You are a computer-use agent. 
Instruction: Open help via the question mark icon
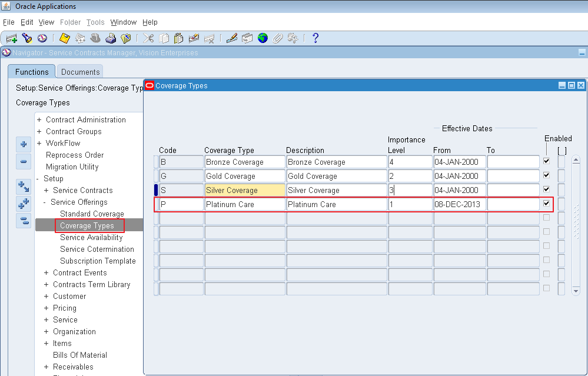point(315,38)
